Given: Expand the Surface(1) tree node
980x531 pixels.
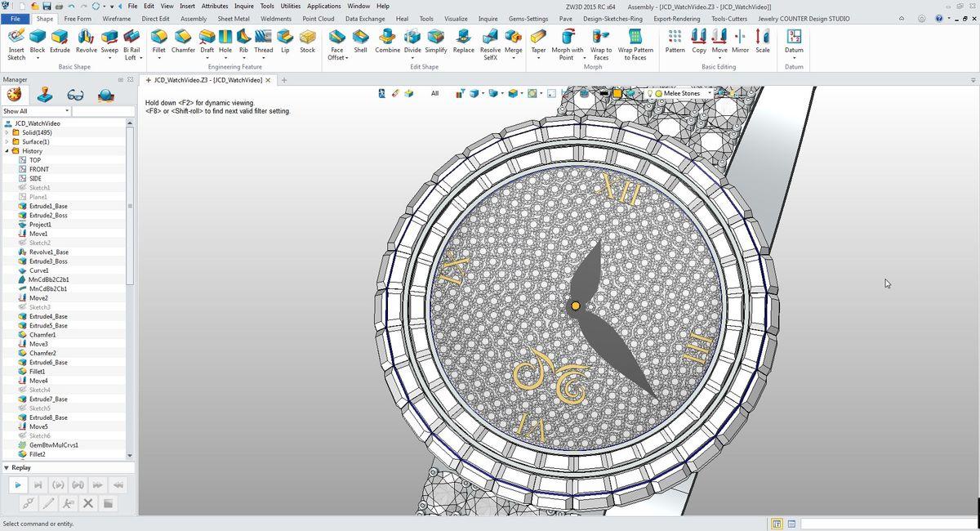Looking at the screenshot, I should 7,141.
